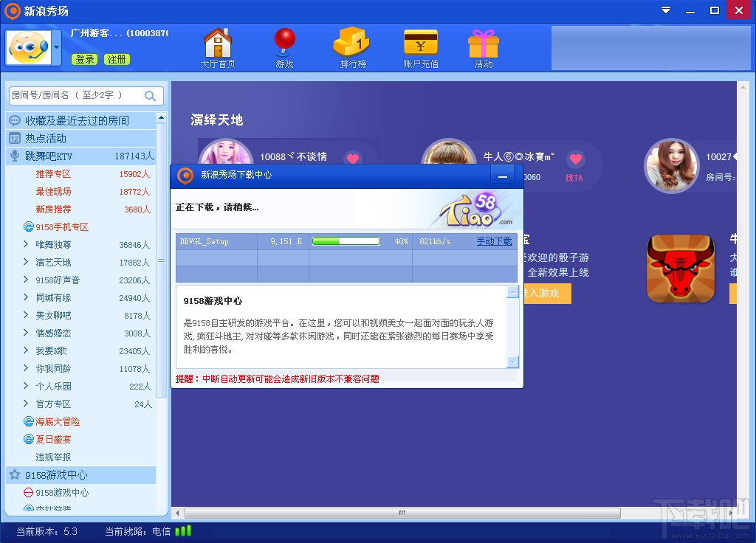Open the 游戏 joystick icon
The image size is (756, 543).
tap(284, 48)
